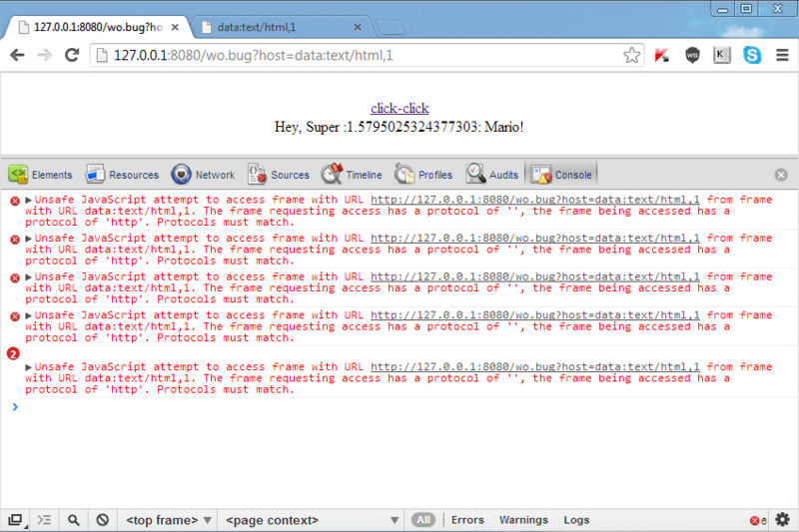Close the 127.0.0.1:8080/wo.bug tab
This screenshot has width=799, height=532.
click(x=175, y=27)
